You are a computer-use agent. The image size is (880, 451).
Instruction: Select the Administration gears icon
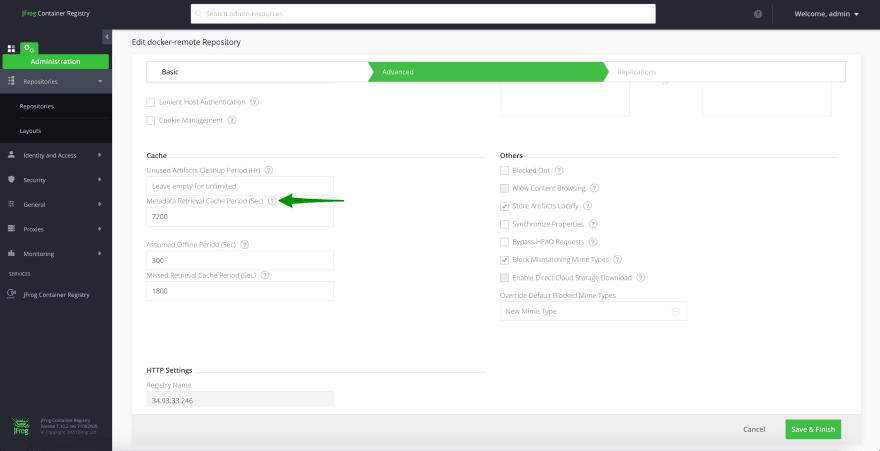point(29,49)
